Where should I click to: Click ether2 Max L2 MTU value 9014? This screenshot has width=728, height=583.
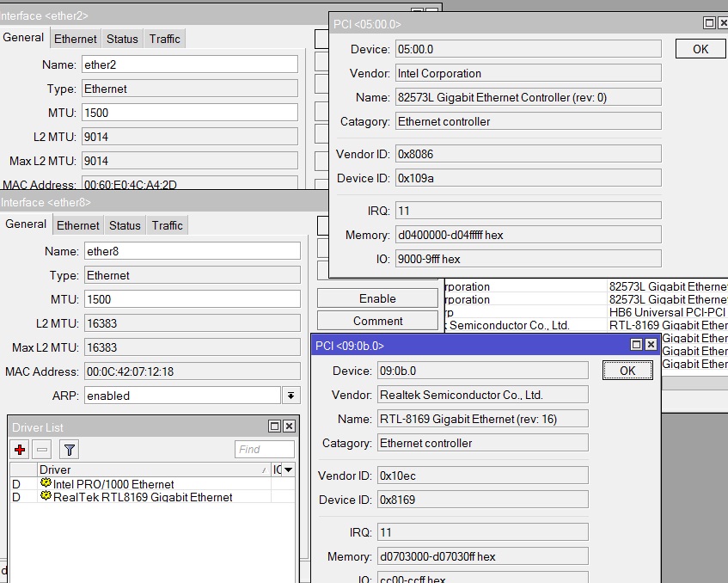190,161
